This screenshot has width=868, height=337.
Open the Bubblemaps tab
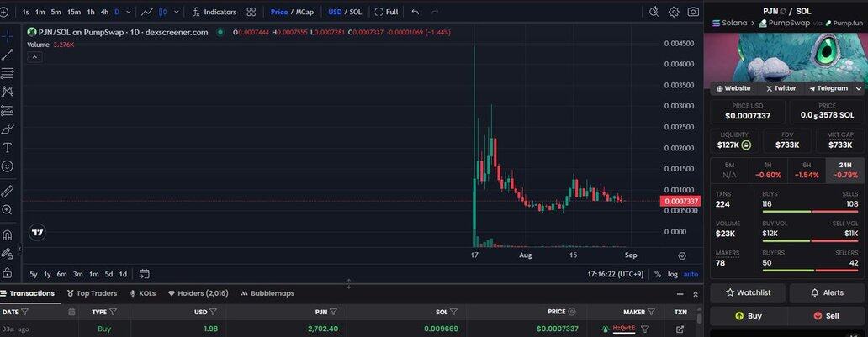[268, 293]
